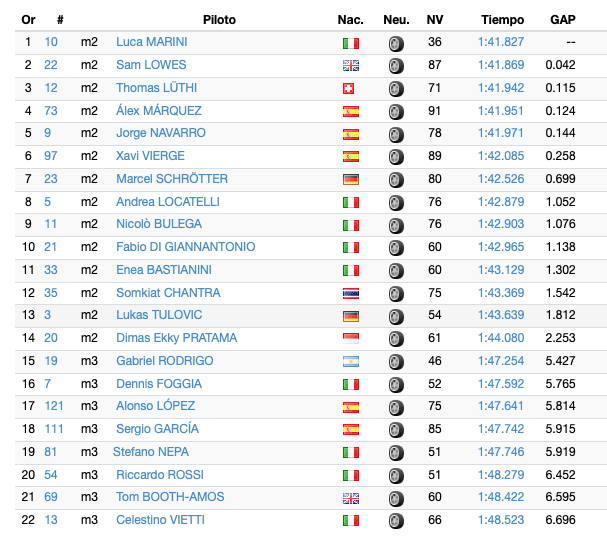The image size is (607, 552).
Task: Click the Argentine flag for Gabriel Rodrigo
Action: click(351, 362)
